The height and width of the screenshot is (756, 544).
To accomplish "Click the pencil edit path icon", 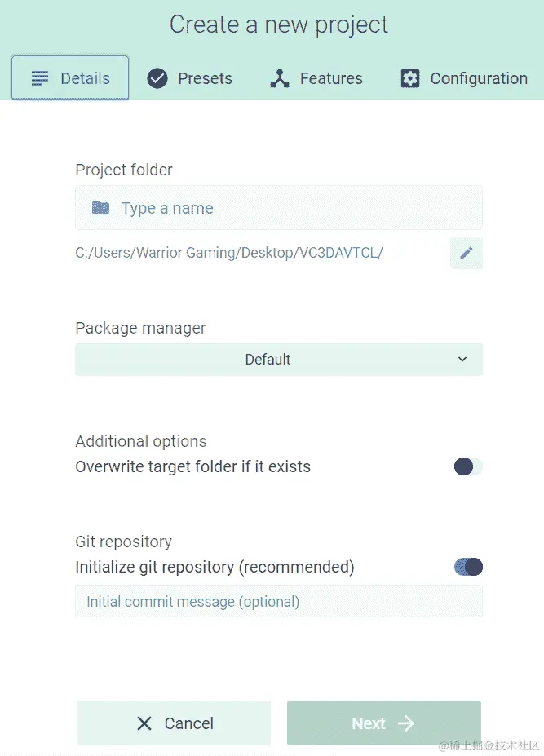I will click(x=466, y=253).
